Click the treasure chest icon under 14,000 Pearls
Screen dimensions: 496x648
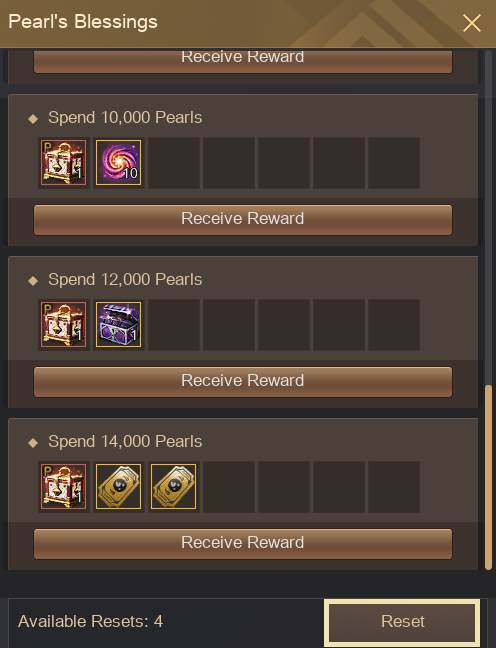tap(64, 486)
